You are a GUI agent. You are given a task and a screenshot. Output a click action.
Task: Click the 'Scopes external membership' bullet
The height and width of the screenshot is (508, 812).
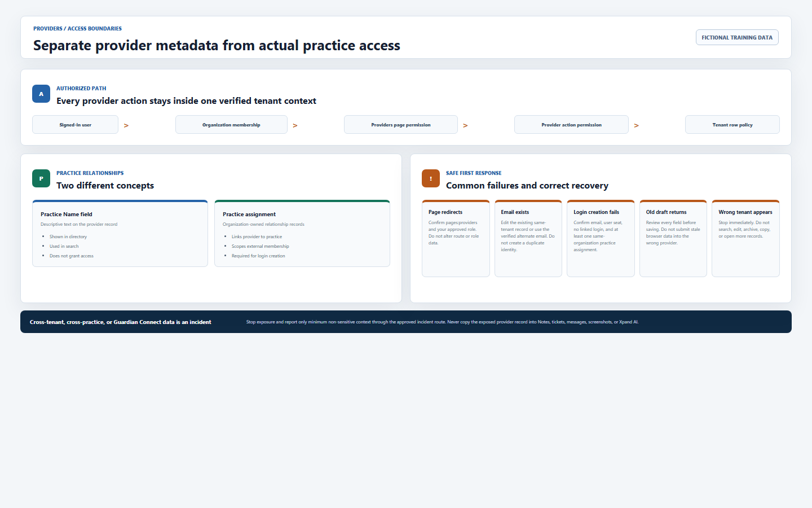(260, 246)
